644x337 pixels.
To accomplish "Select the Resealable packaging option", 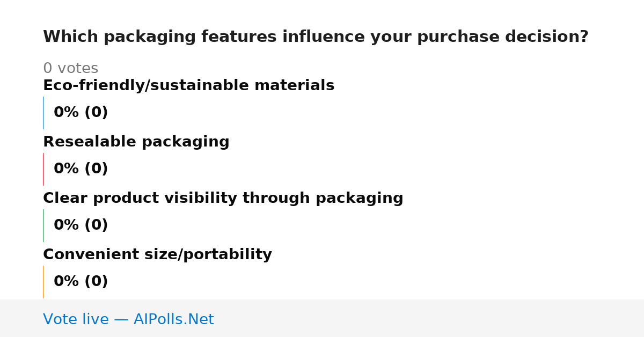I will click(x=136, y=142).
